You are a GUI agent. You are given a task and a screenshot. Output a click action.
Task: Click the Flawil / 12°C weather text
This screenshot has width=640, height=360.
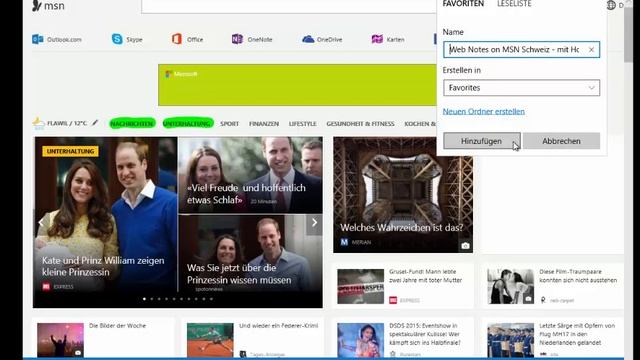67,123
